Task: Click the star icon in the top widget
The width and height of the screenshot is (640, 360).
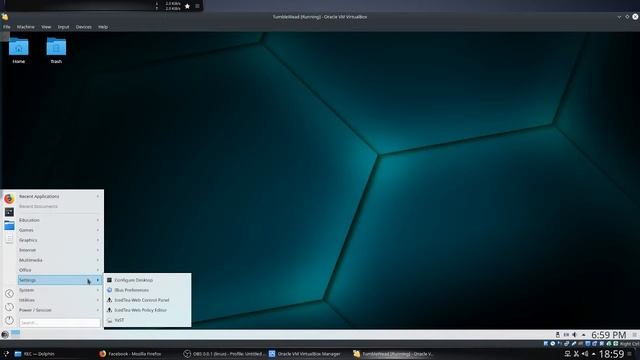Action: [x=187, y=6]
